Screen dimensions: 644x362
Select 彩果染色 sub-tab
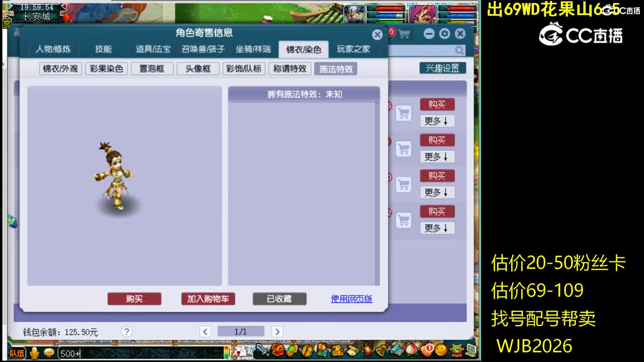(106, 69)
